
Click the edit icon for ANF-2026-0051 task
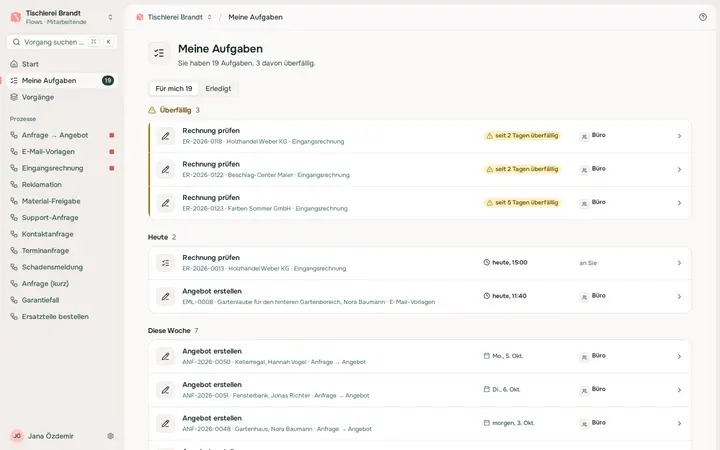tap(165, 390)
